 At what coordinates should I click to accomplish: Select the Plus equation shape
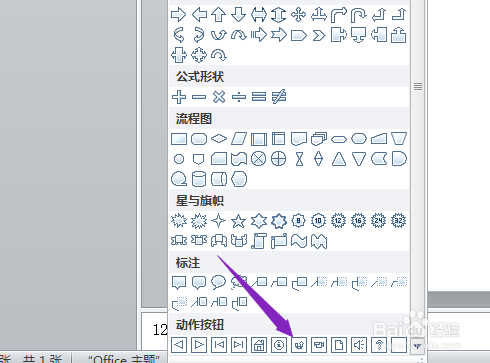pyautogui.click(x=179, y=97)
